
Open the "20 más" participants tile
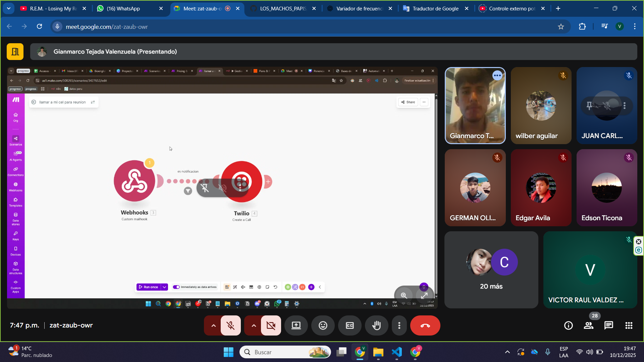[x=491, y=270]
